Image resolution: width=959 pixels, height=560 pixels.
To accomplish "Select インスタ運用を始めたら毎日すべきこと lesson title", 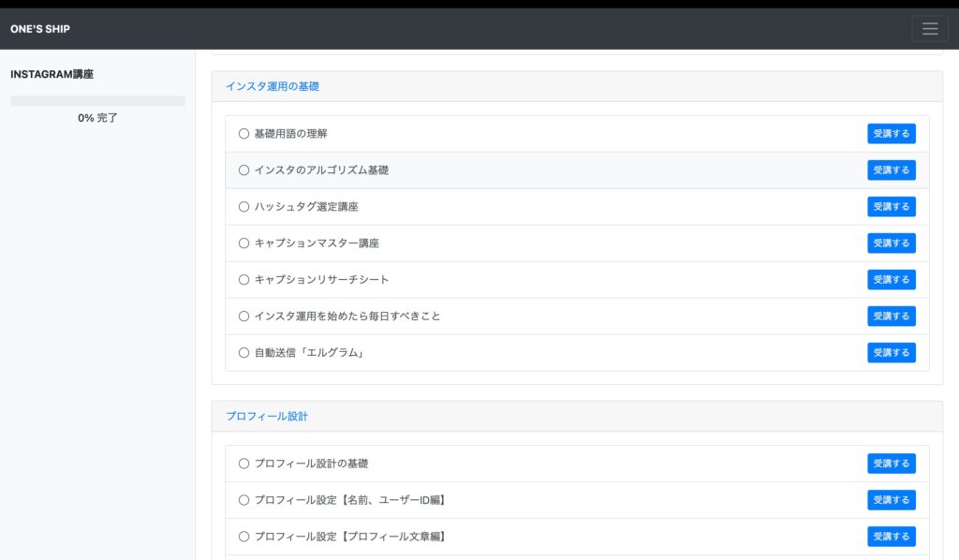I will tap(347, 317).
